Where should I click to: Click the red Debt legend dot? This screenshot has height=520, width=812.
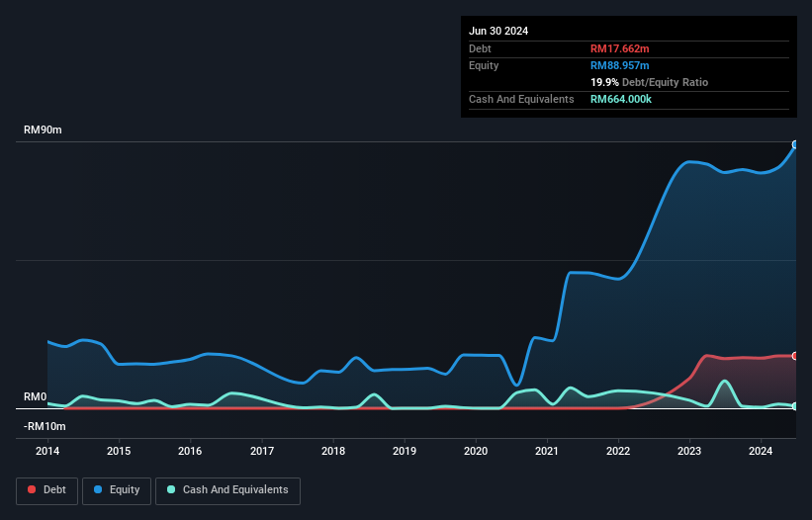point(32,489)
